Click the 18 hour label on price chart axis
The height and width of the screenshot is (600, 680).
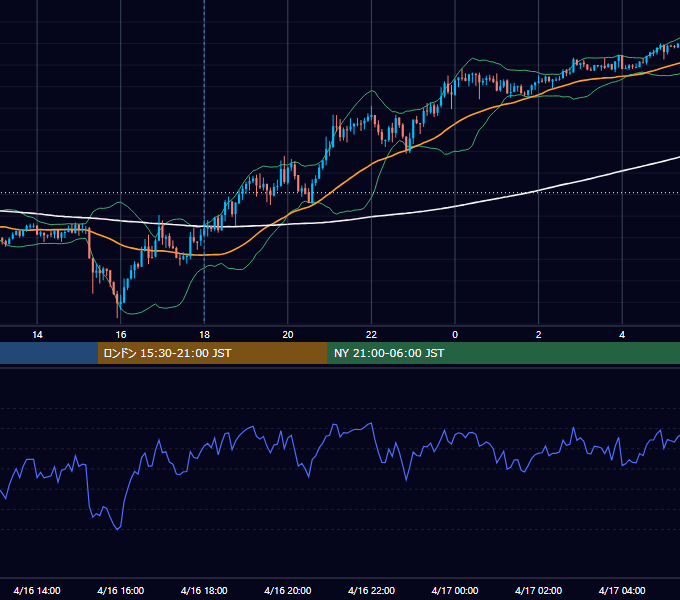pyautogui.click(x=204, y=335)
